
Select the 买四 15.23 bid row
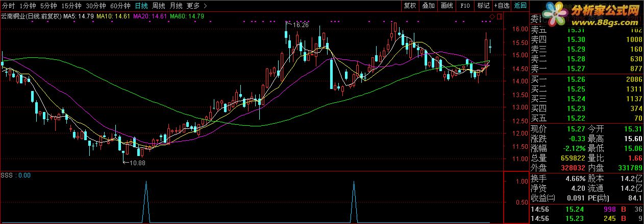click(x=586, y=108)
